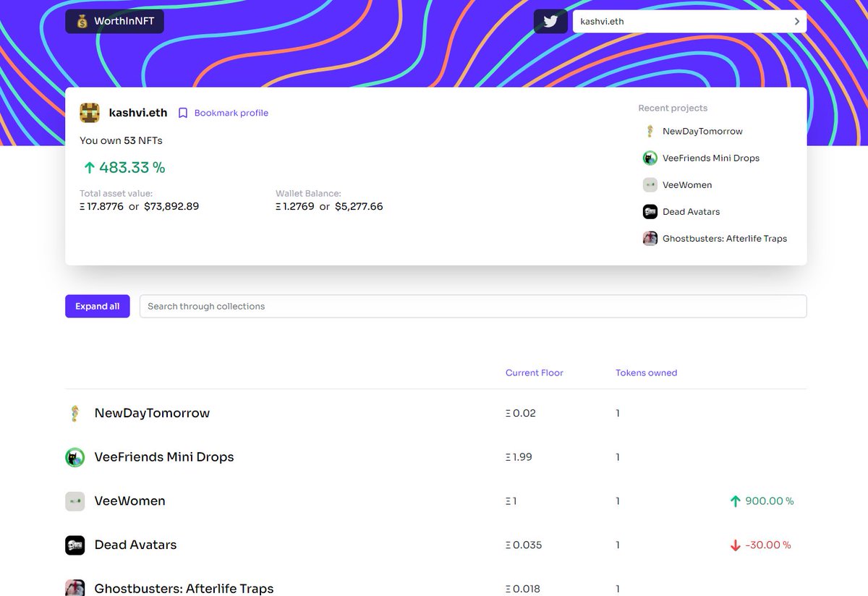868x596 pixels.
Task: Open VeeWomen in Recent projects
Action: click(687, 185)
